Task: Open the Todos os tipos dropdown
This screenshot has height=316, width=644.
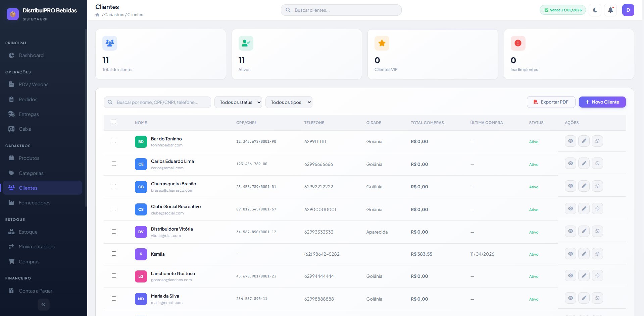Action: coord(289,102)
